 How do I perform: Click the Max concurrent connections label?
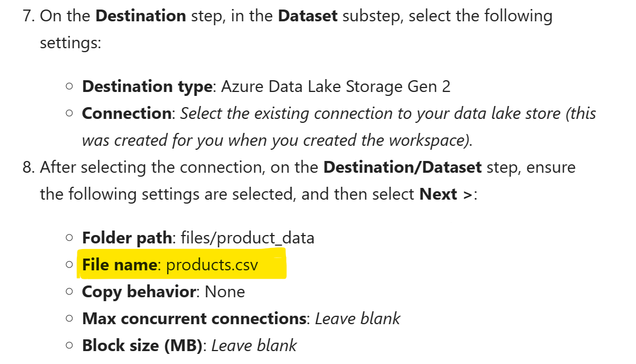click(194, 319)
